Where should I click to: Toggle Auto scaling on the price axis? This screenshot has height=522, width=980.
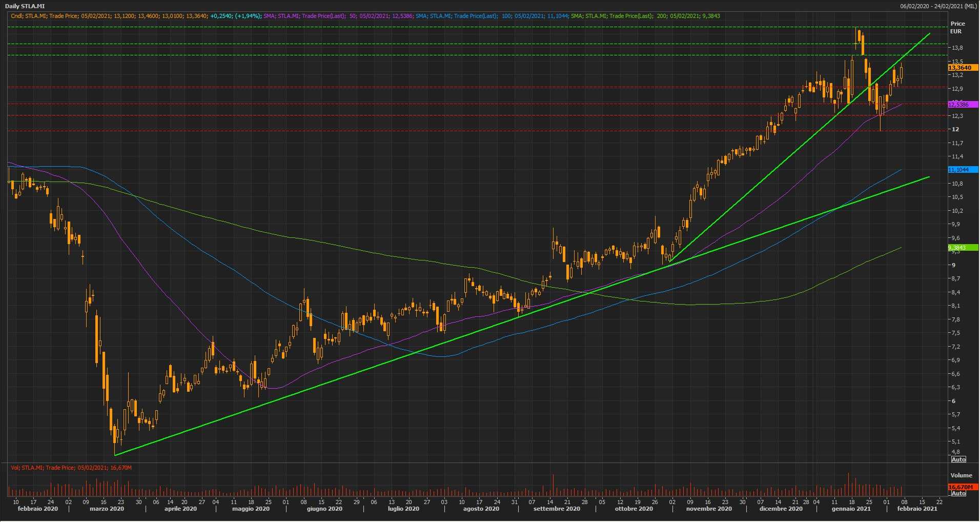pyautogui.click(x=958, y=459)
